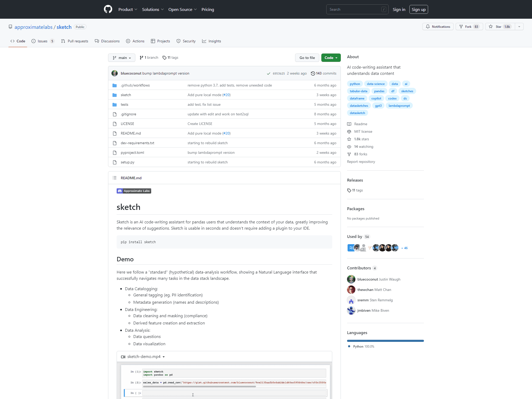Open the Notifications bell button
This screenshot has height=399, width=532.
438,26
